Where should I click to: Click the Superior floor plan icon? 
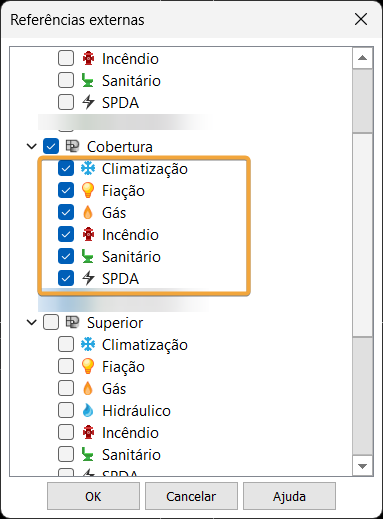pos(72,322)
